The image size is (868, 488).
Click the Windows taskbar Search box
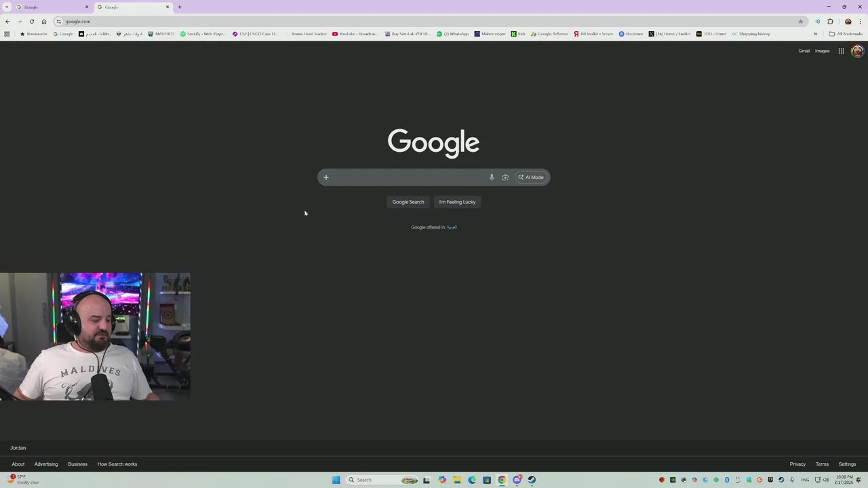click(382, 480)
